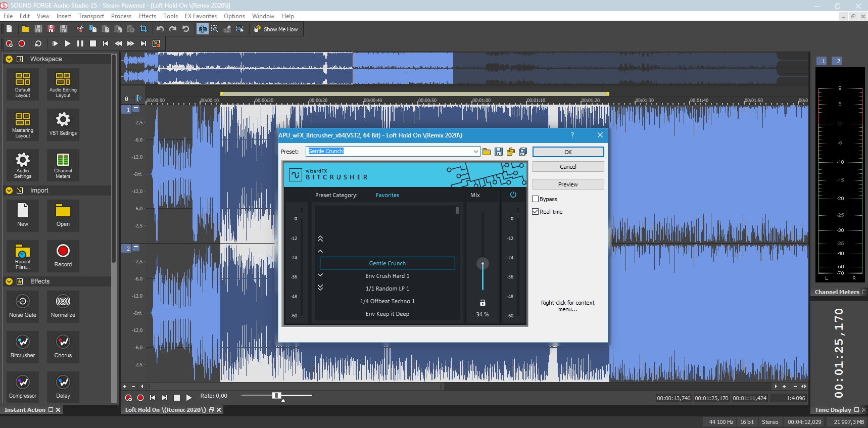Undo the last action
Image resolution: width=868 pixels, height=428 pixels.
click(160, 29)
